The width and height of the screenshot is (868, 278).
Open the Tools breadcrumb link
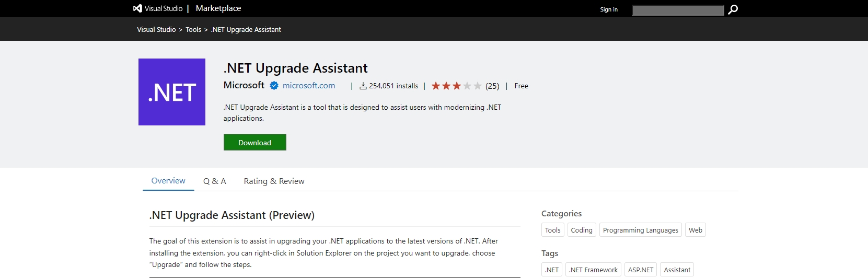(x=193, y=30)
